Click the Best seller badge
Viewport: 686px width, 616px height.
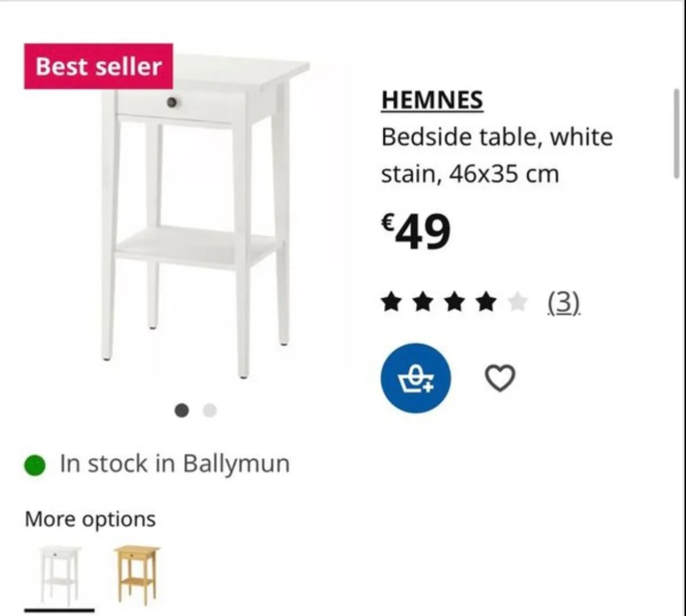(98, 66)
